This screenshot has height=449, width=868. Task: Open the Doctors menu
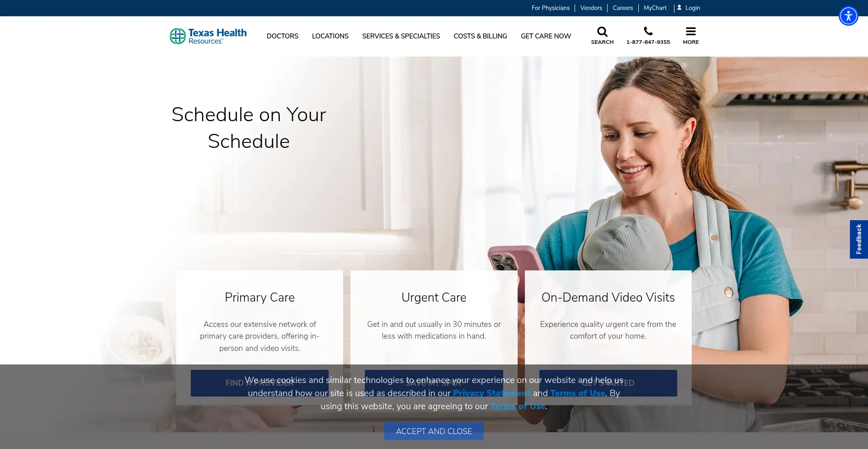pyautogui.click(x=282, y=36)
